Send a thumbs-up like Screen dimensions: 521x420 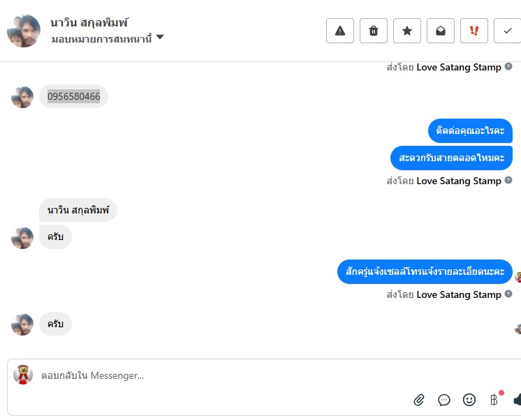pos(518,400)
